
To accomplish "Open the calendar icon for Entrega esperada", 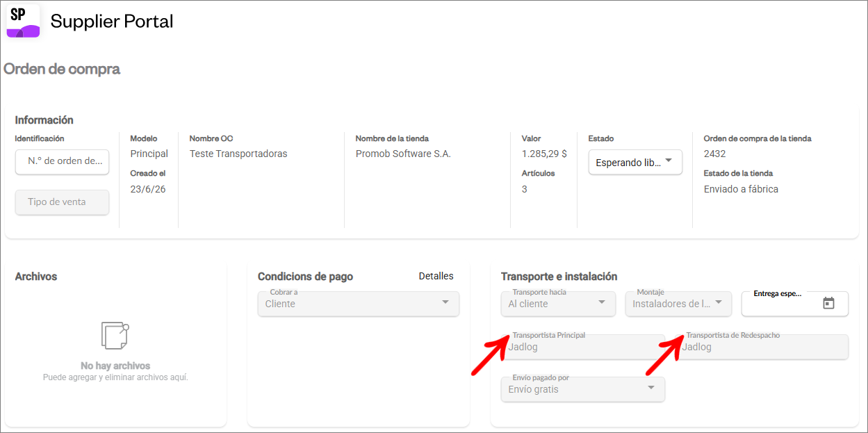I will [x=828, y=303].
